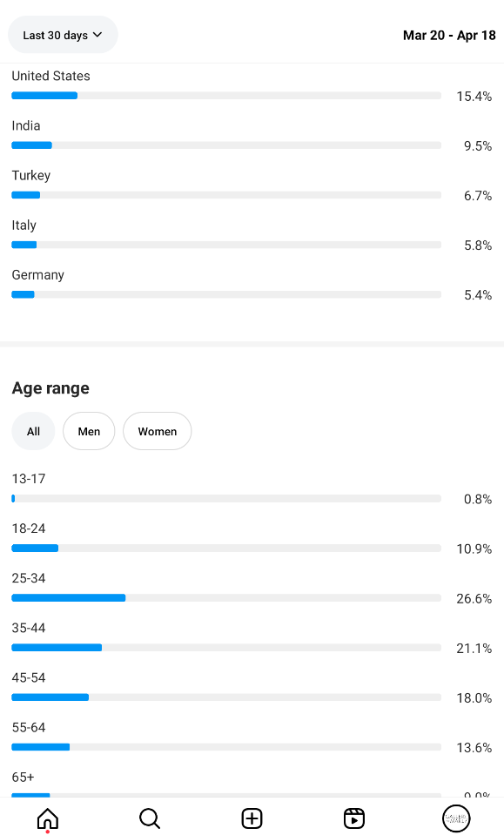Open the Search magnifier icon
The height and width of the screenshot is (835, 504).
pyautogui.click(x=150, y=818)
